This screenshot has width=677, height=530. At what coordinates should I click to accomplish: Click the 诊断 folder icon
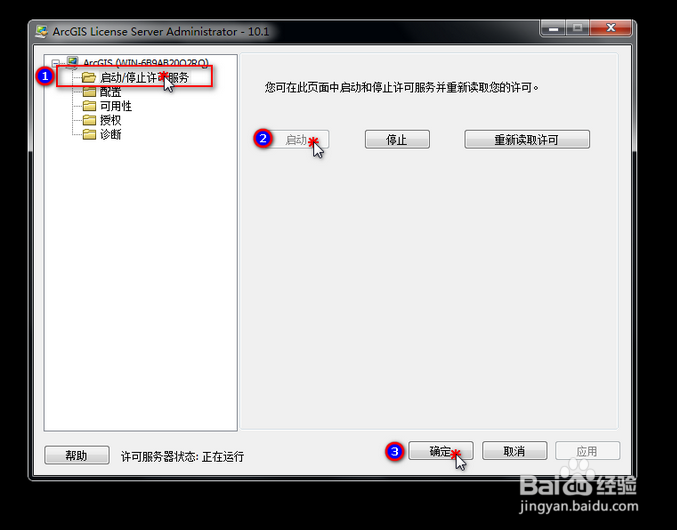click(89, 135)
